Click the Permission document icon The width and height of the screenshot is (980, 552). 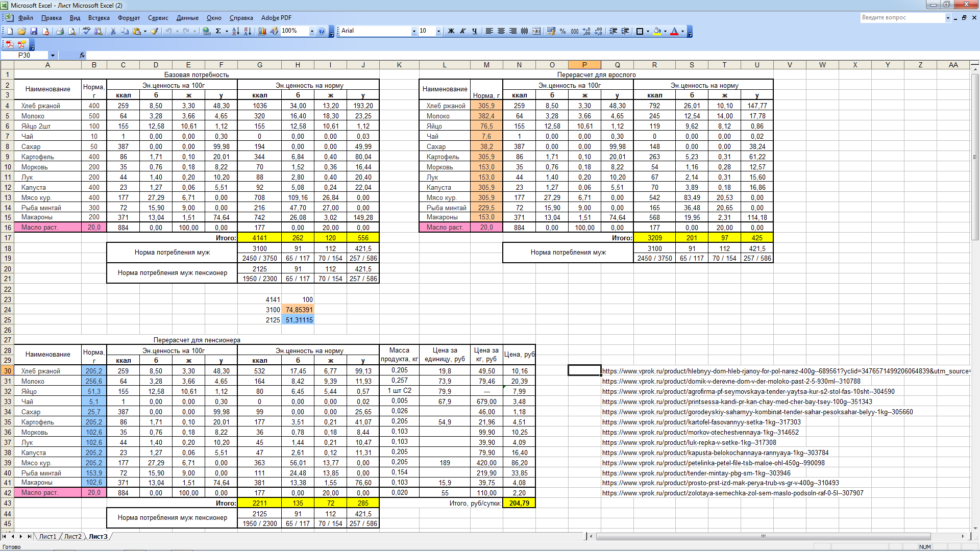46,31
